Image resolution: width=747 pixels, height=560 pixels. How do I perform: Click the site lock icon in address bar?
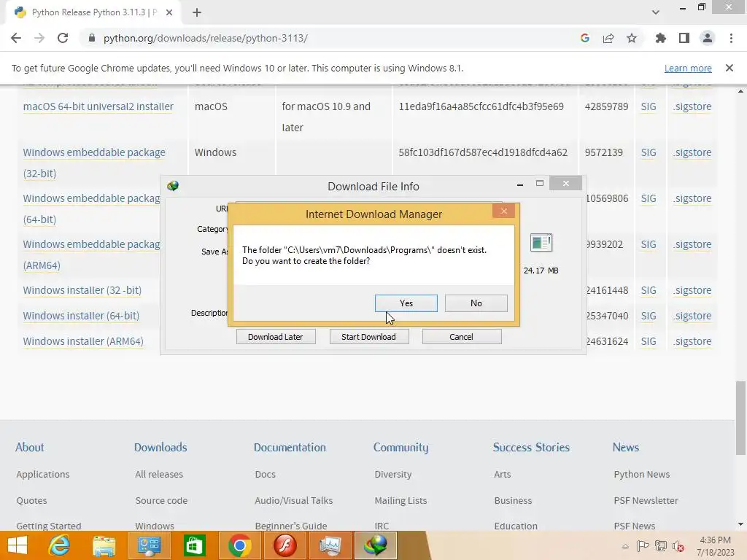[x=92, y=38]
